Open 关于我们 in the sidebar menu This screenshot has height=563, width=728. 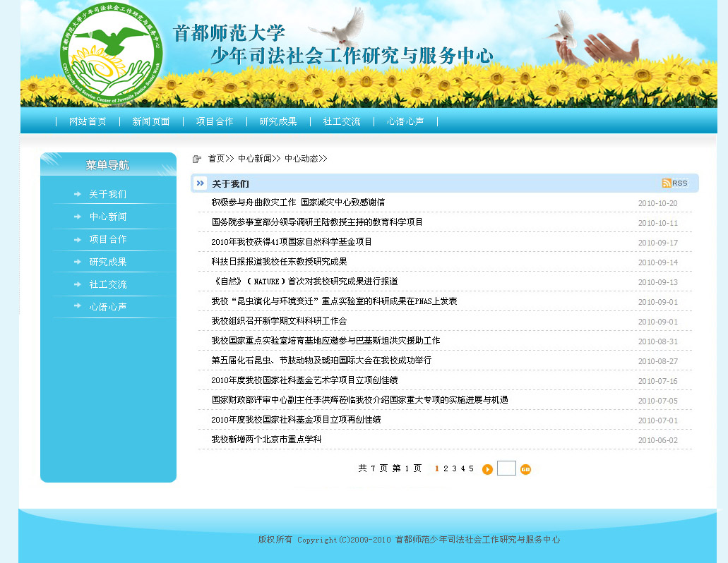[x=108, y=194]
